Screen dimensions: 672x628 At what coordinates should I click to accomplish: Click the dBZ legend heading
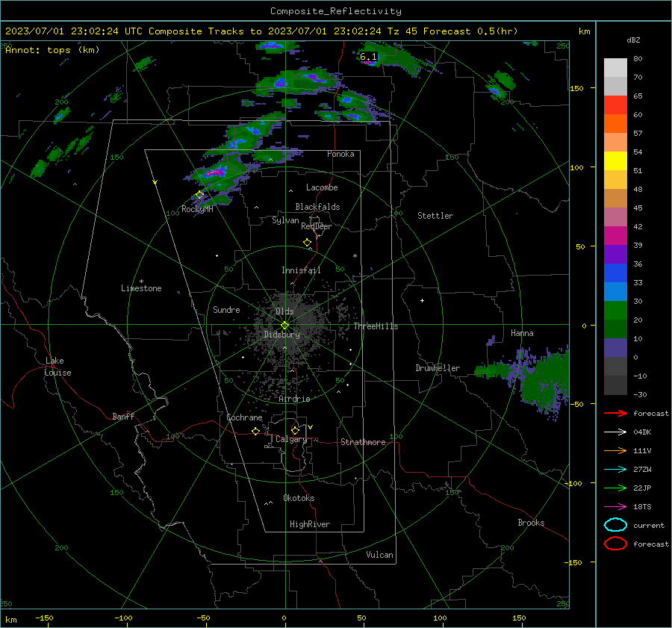633,40
